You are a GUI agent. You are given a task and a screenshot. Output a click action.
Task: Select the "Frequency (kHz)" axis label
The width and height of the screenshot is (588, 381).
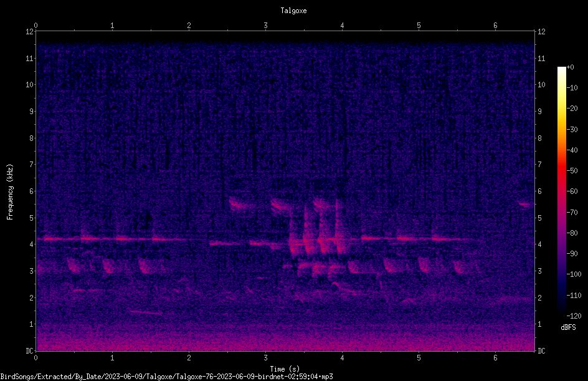coord(10,192)
